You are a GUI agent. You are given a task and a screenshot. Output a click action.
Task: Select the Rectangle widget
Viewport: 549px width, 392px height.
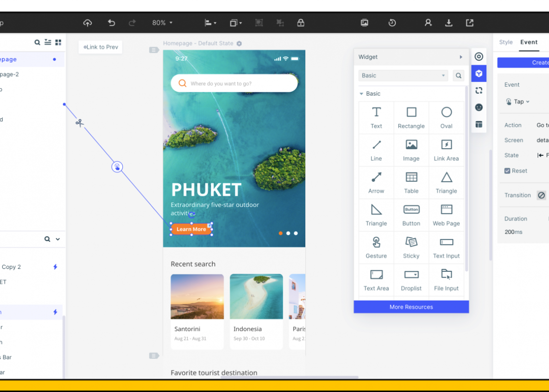pyautogui.click(x=411, y=118)
